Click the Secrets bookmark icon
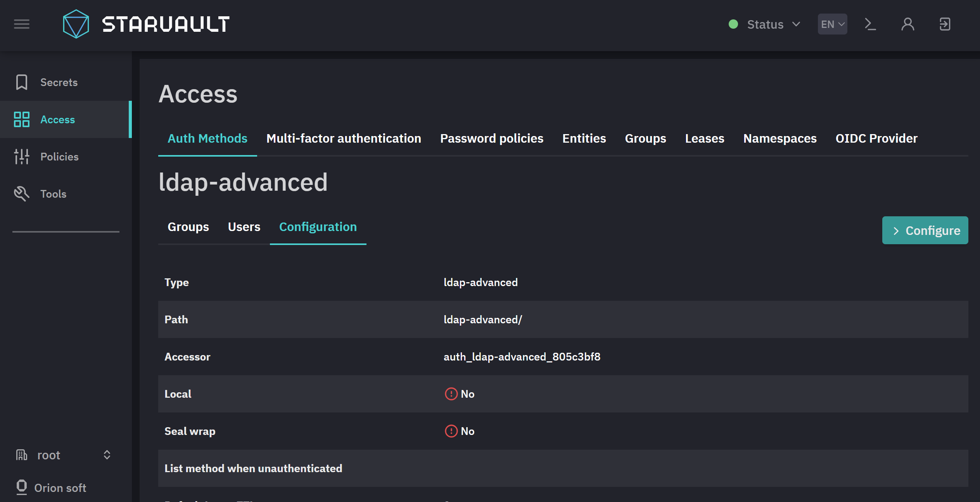 point(22,82)
